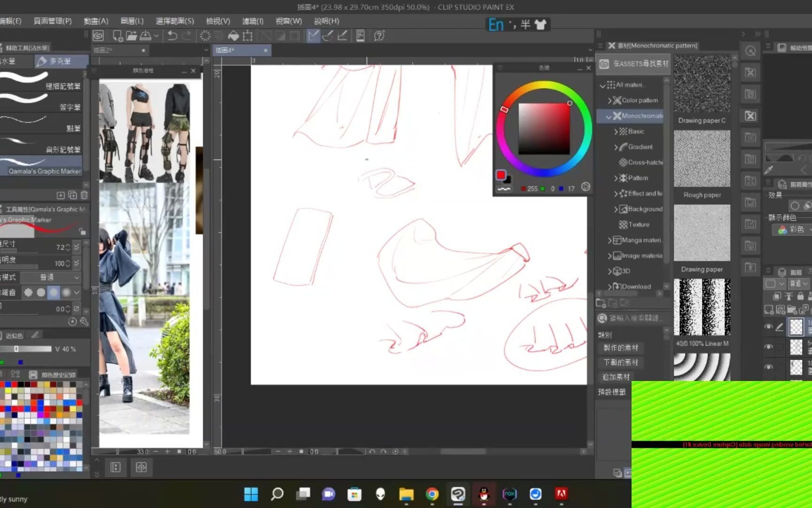Toggle the Snap to ruler toolbar icon
The image size is (812, 508).
(313, 36)
